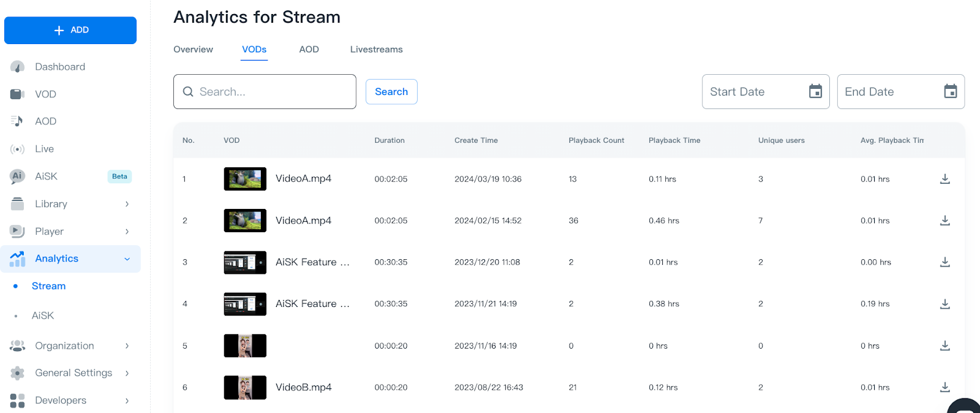
Task: Expand General Settings in the sidebar
Action: pyautogui.click(x=127, y=373)
